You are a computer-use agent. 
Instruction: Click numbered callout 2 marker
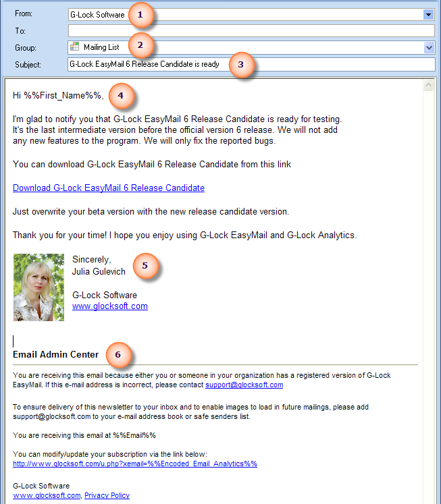(x=140, y=45)
